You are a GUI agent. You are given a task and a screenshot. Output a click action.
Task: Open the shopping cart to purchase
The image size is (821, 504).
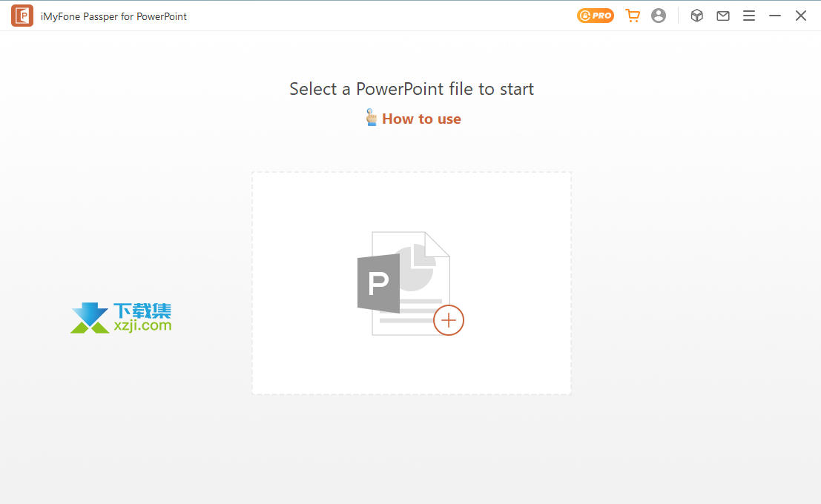[x=633, y=16]
